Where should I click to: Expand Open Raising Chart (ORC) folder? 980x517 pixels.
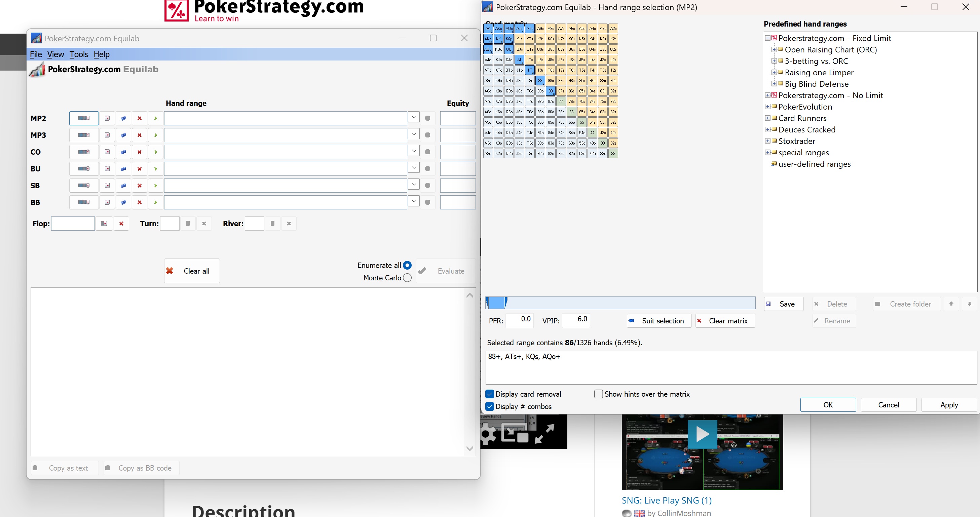(774, 49)
